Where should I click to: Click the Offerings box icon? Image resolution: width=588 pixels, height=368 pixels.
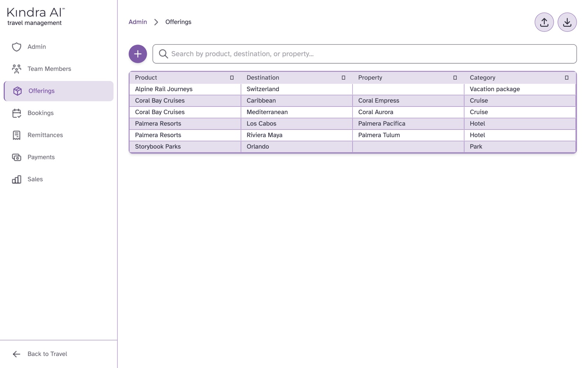click(17, 91)
